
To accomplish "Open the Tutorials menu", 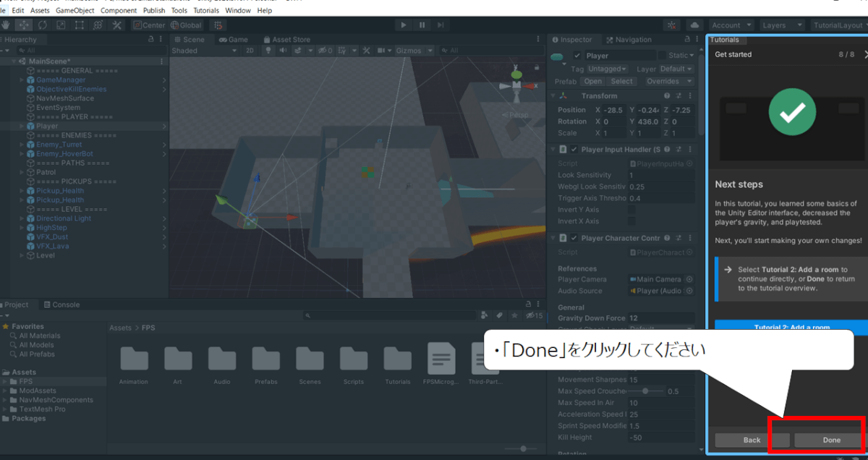I will coord(206,11).
